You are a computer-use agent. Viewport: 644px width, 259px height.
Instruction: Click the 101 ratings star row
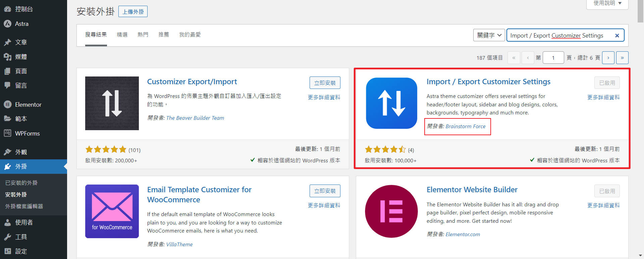coord(106,149)
